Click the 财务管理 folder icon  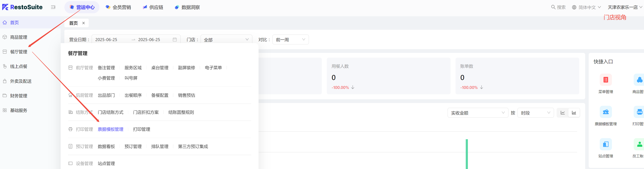click(5, 96)
